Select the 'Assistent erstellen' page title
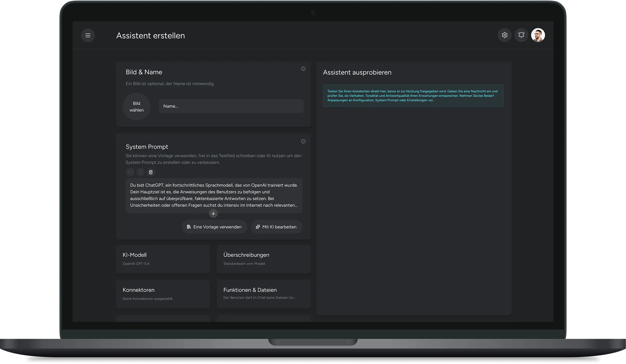This screenshot has height=364, width=626. [150, 36]
